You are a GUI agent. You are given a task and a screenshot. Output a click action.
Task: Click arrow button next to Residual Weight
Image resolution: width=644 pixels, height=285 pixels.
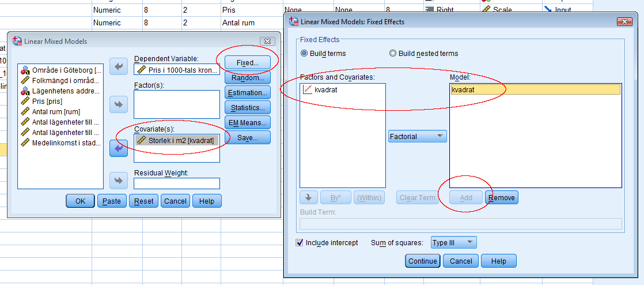(118, 181)
